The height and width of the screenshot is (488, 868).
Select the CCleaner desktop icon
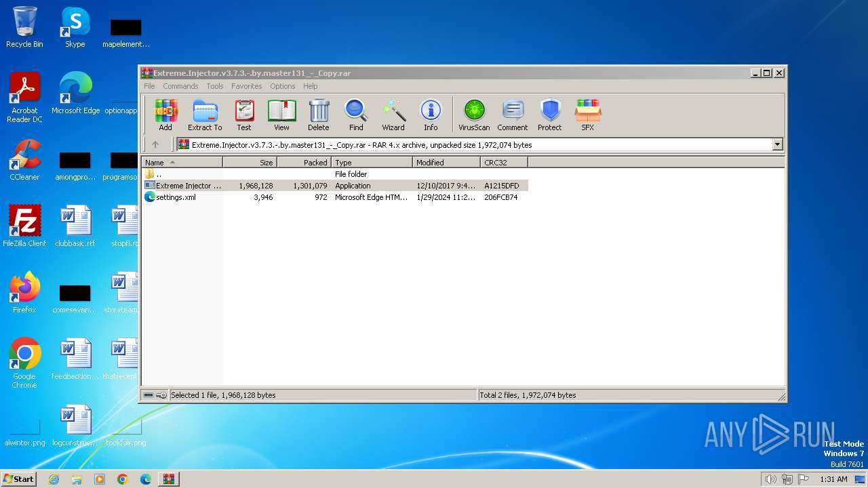(x=24, y=160)
